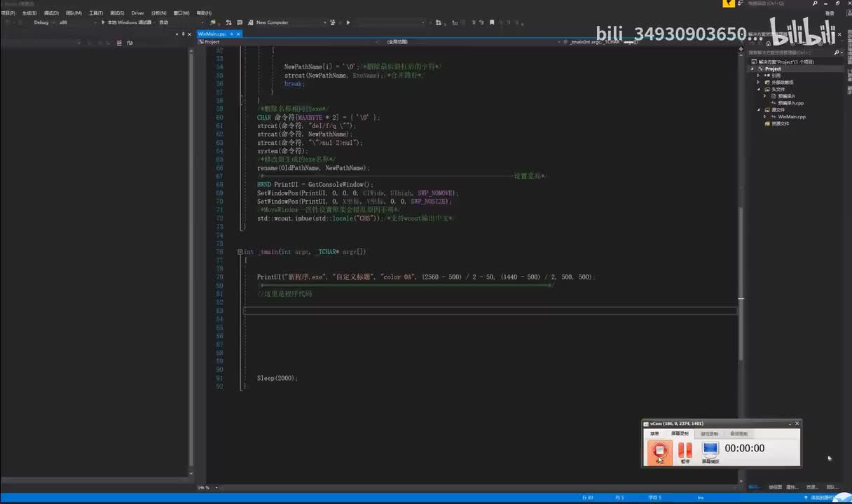Open the Driver menu

coord(137,13)
